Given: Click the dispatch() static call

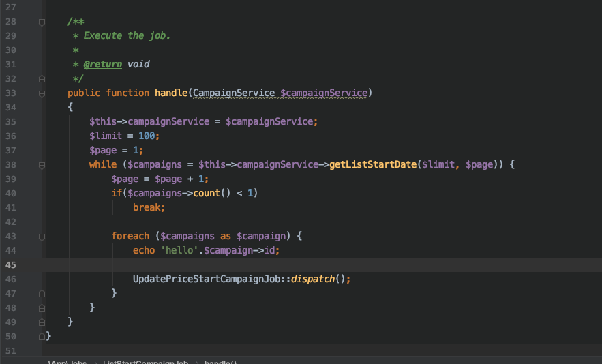Looking at the screenshot, I should click(318, 279).
